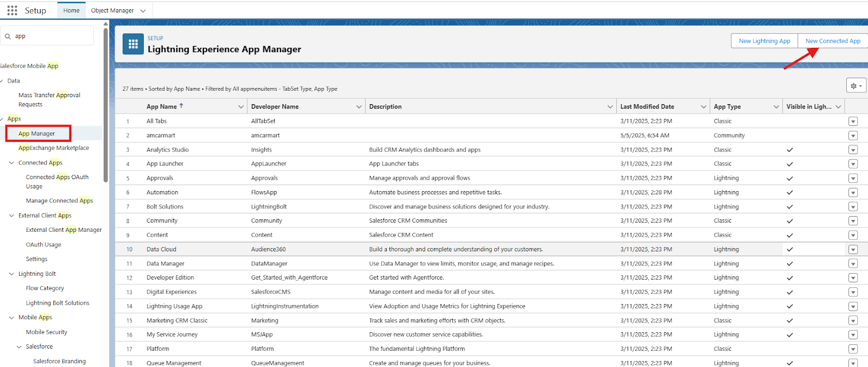This screenshot has height=367, width=868.
Task: Select the Marketing CRM Classic cell
Action: (177, 321)
